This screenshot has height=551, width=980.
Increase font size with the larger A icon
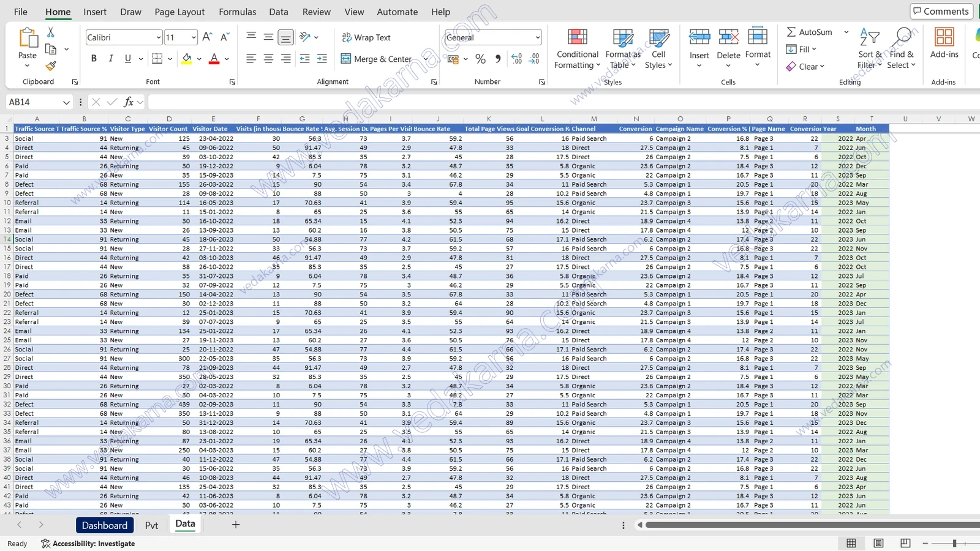(207, 37)
